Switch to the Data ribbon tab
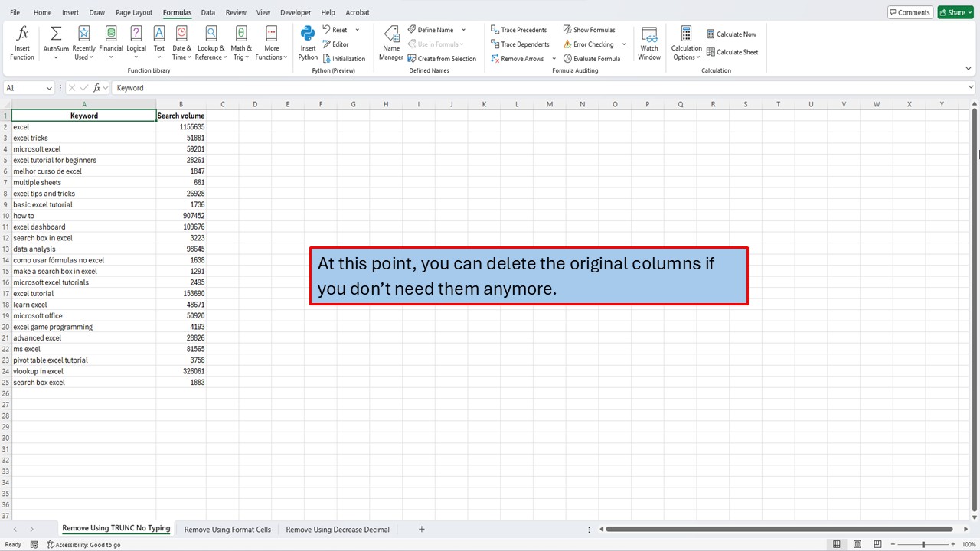 tap(207, 11)
